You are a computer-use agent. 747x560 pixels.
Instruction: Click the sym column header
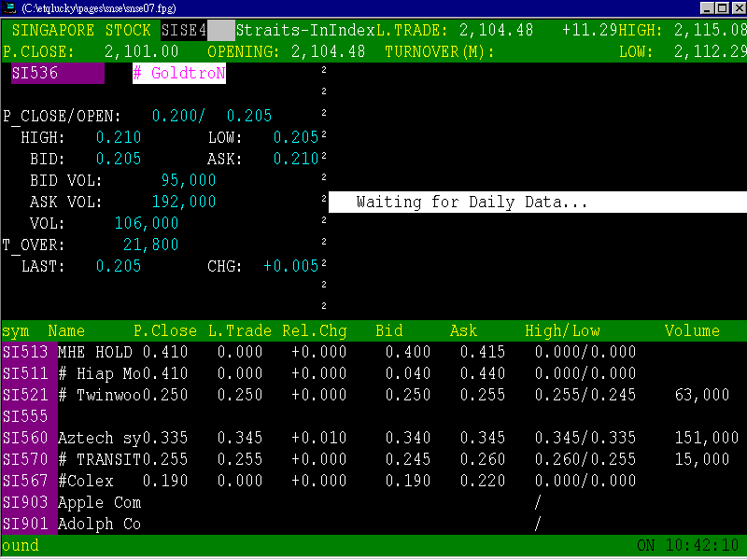pyautogui.click(x=16, y=331)
